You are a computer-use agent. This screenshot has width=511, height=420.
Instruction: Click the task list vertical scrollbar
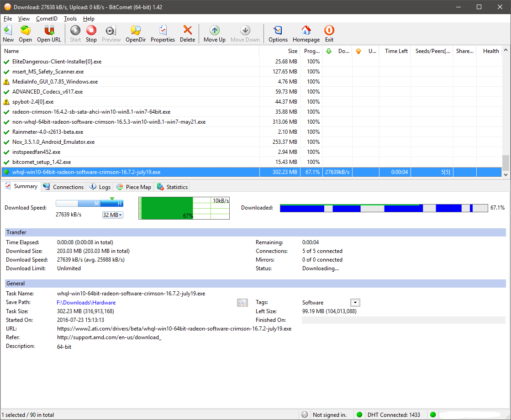coord(506,112)
